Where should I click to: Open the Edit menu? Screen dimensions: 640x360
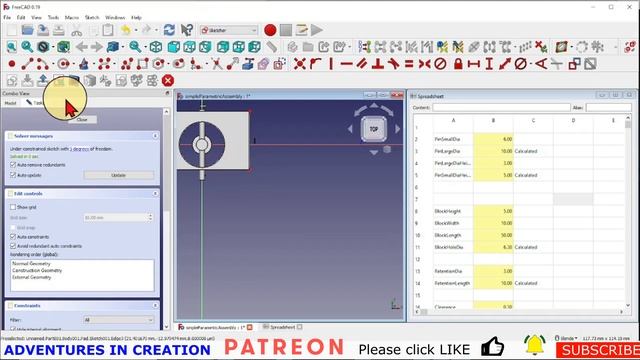[x=21, y=18]
